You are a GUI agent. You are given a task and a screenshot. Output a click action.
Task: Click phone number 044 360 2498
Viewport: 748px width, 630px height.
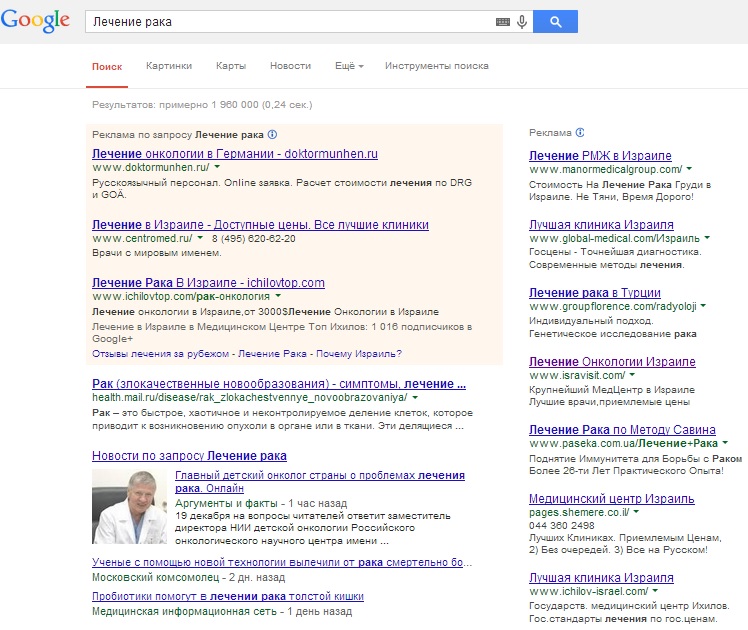pos(561,526)
